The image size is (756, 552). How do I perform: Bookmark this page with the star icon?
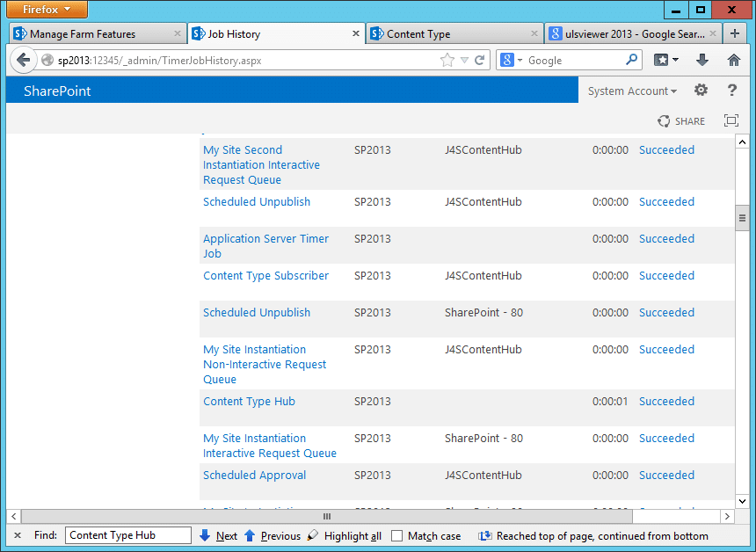coord(447,61)
